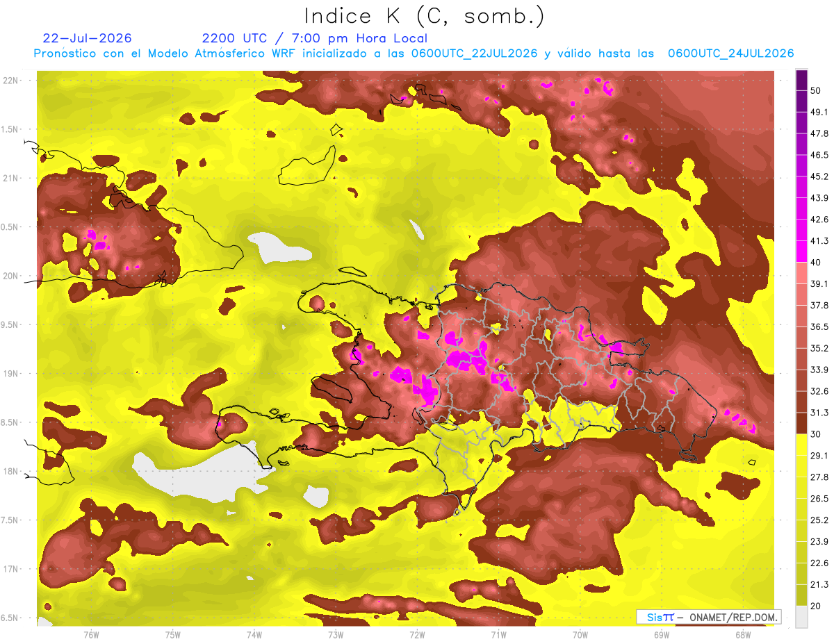Click the "41.3" colorbar label

pyautogui.click(x=819, y=241)
